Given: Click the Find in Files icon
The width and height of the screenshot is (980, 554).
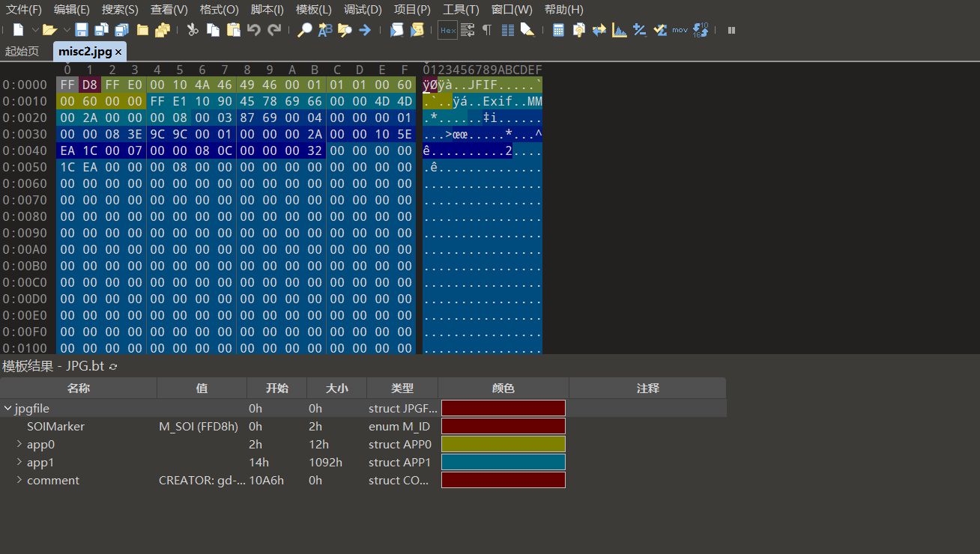Looking at the screenshot, I should [345, 30].
